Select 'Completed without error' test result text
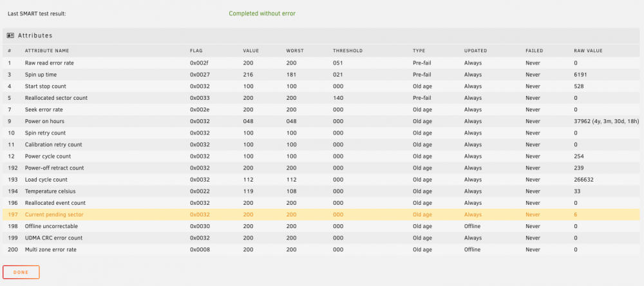644x286 pixels. point(262,14)
